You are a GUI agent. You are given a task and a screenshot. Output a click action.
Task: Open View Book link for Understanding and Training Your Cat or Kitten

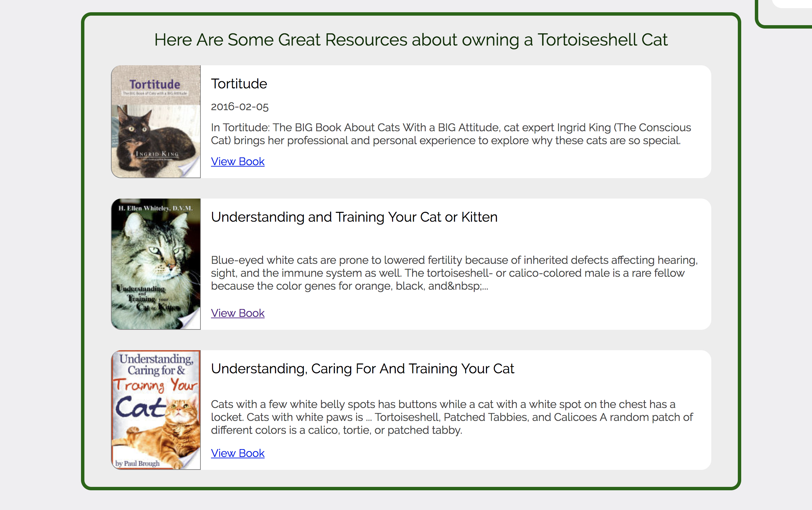point(238,313)
